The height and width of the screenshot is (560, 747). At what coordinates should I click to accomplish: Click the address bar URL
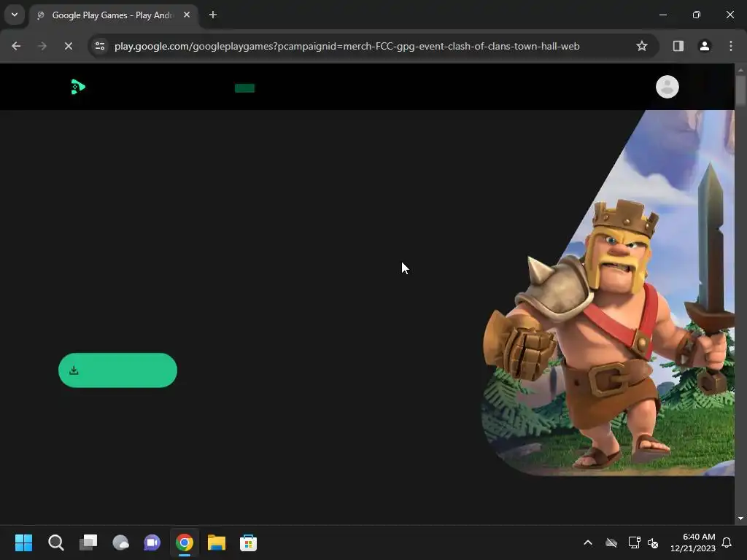point(347,46)
